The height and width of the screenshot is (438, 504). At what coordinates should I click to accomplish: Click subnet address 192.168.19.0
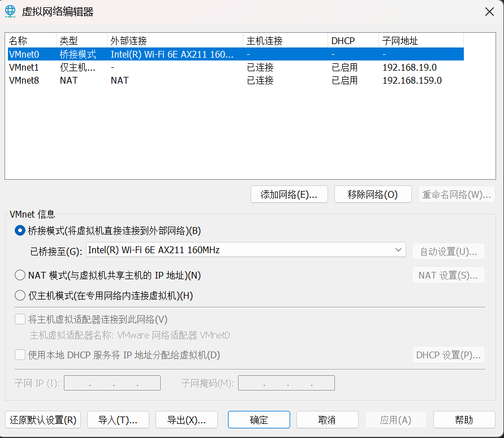(x=410, y=67)
